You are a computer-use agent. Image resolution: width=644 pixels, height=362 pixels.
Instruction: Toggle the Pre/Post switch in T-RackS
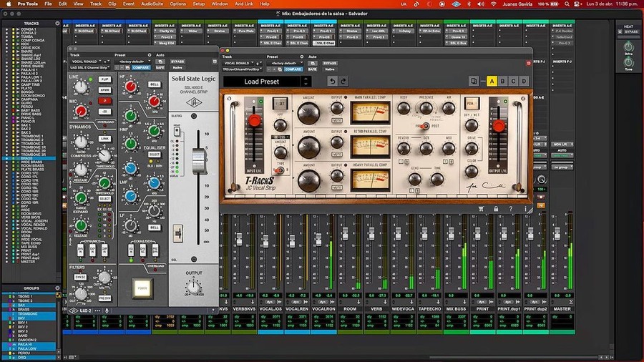pyautogui.click(x=426, y=126)
